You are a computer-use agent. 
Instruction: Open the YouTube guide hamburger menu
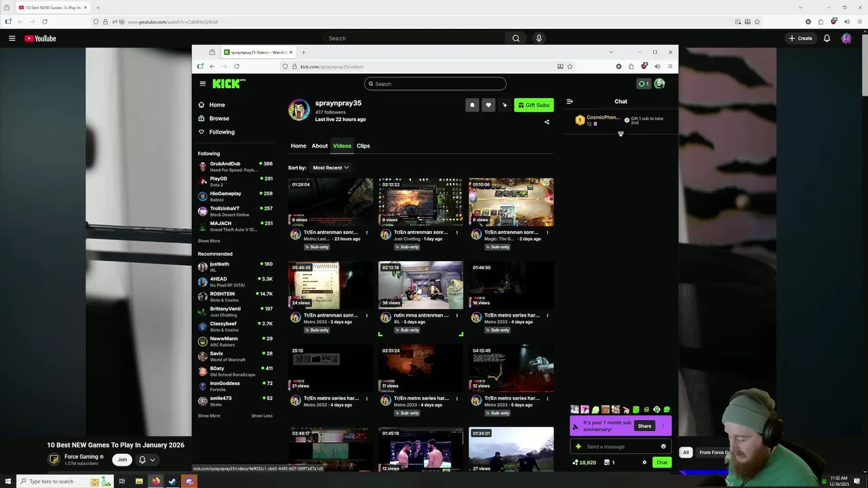click(x=12, y=39)
